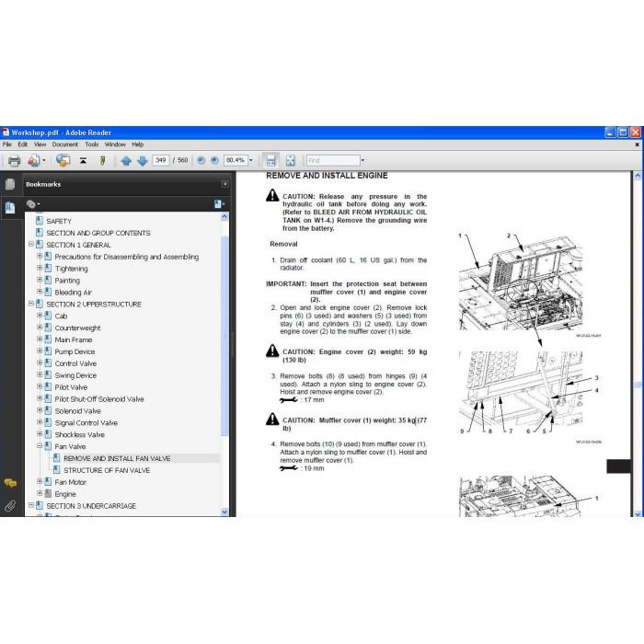Close the document with menu-bar X
The height and width of the screenshot is (644, 644).
click(x=637, y=144)
